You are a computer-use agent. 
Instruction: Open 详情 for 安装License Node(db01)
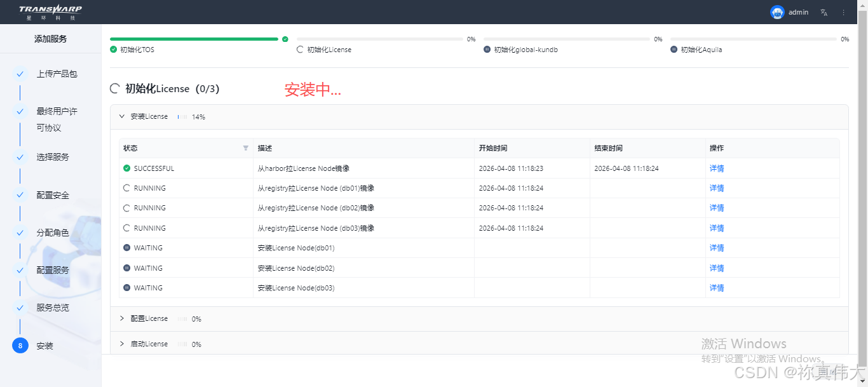717,248
